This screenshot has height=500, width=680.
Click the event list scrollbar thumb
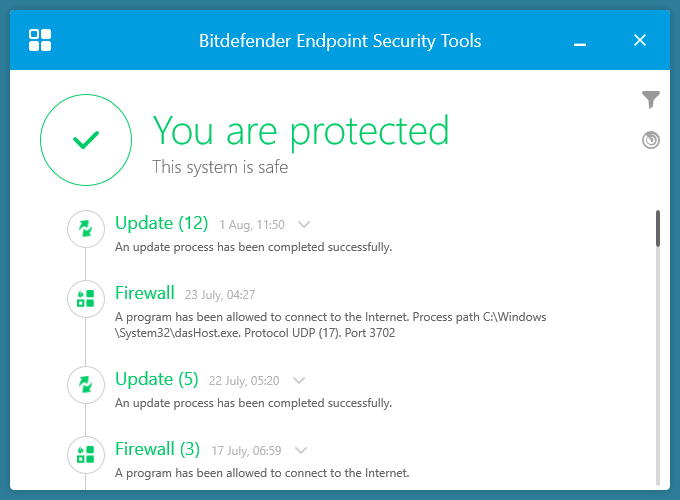(x=658, y=228)
